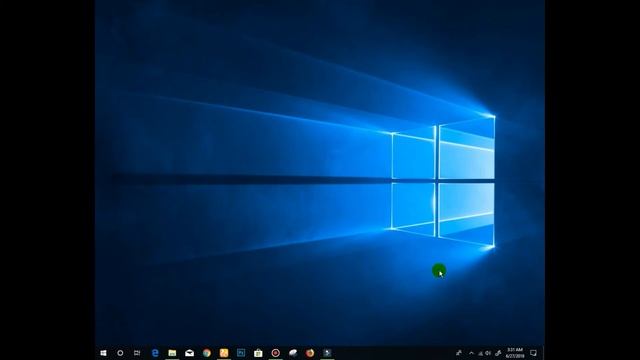
Task: Open the last app icon after Firefox
Action: click(327, 353)
